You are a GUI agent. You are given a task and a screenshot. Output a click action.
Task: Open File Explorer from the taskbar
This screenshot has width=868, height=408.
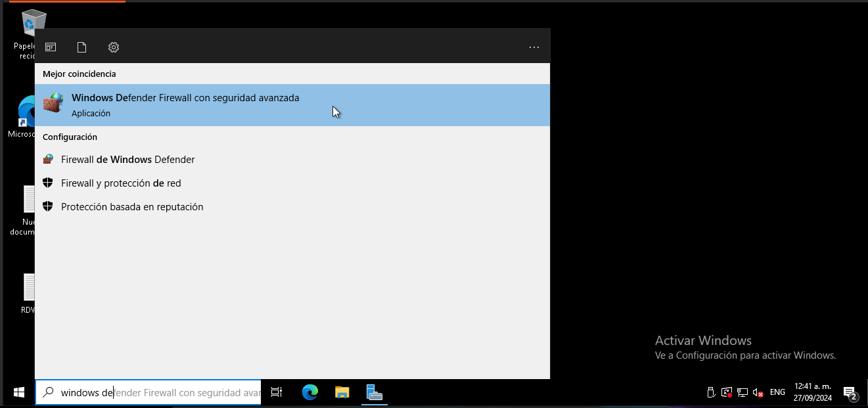[342, 393]
